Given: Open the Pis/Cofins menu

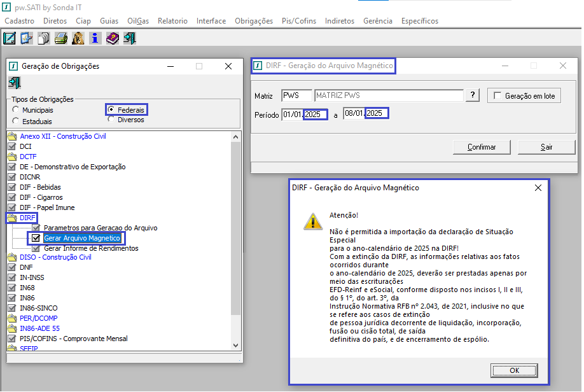Looking at the screenshot, I should click(299, 21).
